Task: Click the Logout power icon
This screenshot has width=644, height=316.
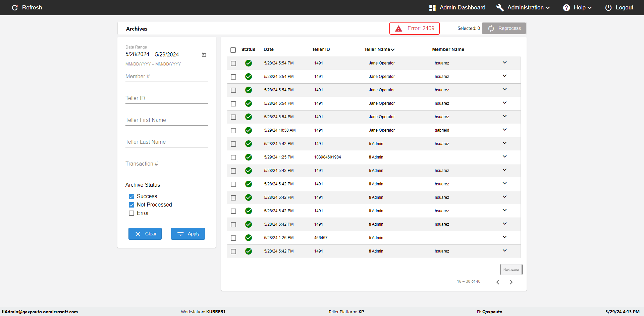Action: [x=608, y=8]
